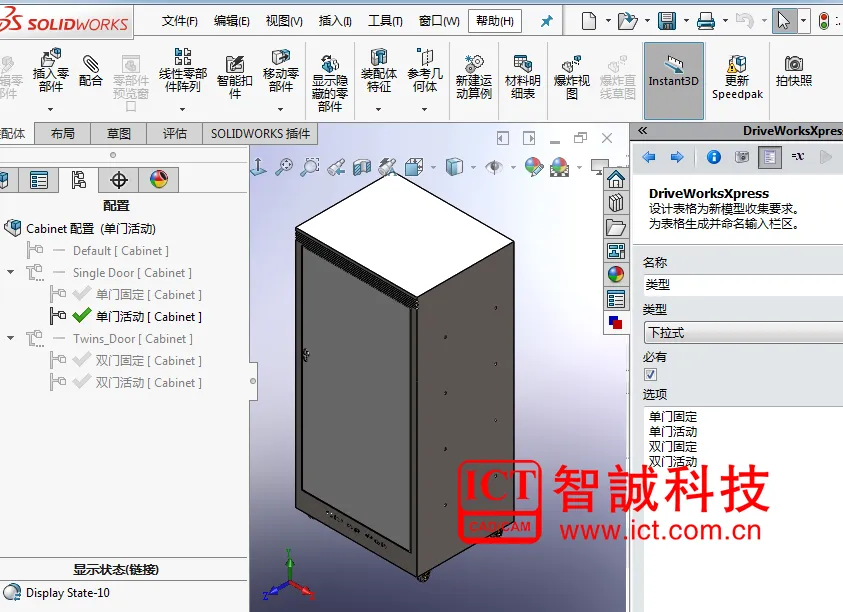This screenshot has width=843, height=612.
Task: Expand dropdown arrow under 线性零部件阵列
Action: [182, 109]
